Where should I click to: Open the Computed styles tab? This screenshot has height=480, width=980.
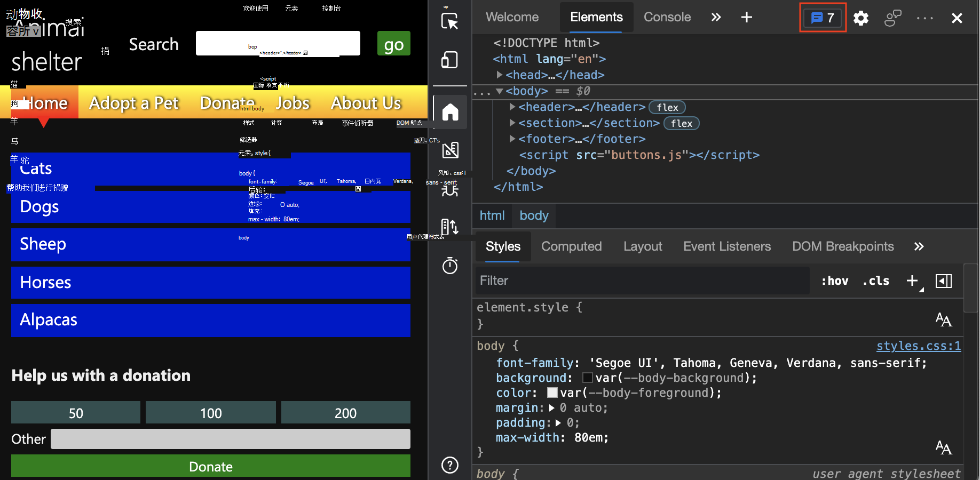pyautogui.click(x=571, y=246)
